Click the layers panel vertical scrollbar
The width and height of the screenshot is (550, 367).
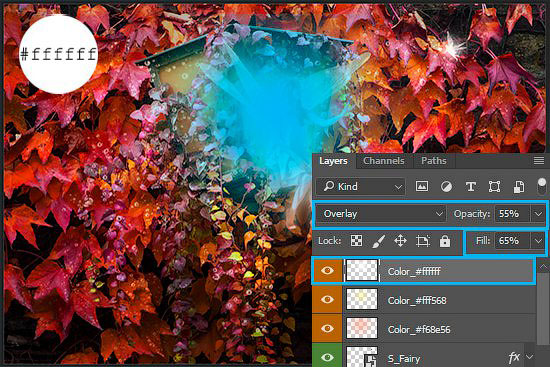(x=543, y=309)
